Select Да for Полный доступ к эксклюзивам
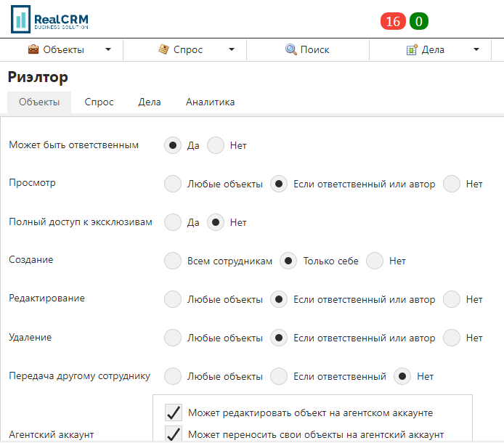Image resolution: width=504 pixels, height=443 pixels. [173, 222]
